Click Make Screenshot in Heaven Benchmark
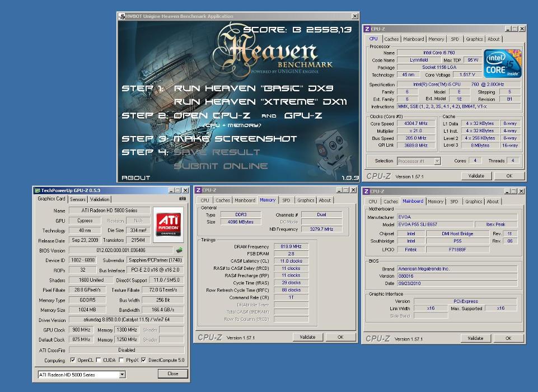 tap(235, 139)
